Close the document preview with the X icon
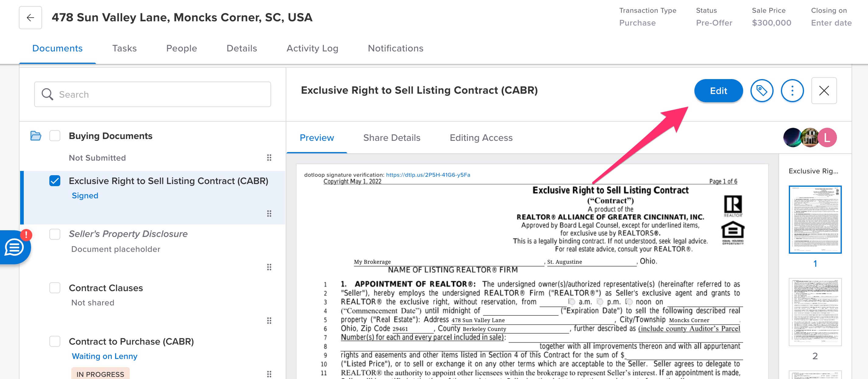Screen dimensions: 868x379 tap(824, 91)
